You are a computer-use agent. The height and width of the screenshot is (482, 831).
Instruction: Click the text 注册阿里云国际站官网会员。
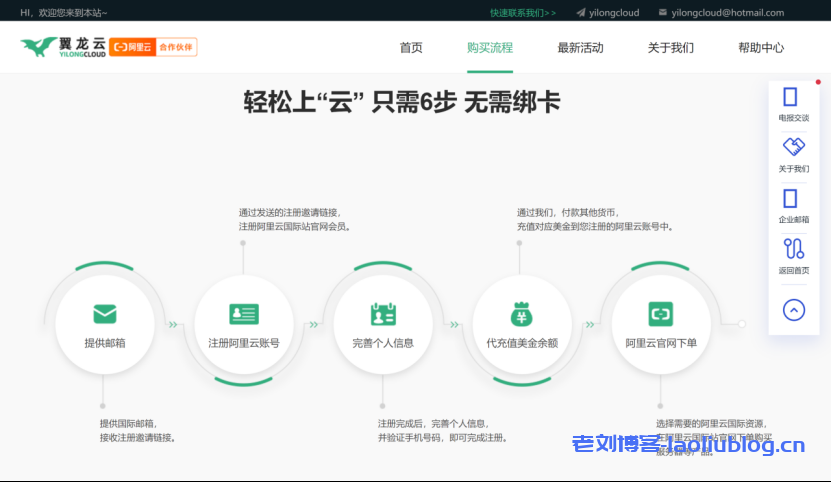(295, 227)
